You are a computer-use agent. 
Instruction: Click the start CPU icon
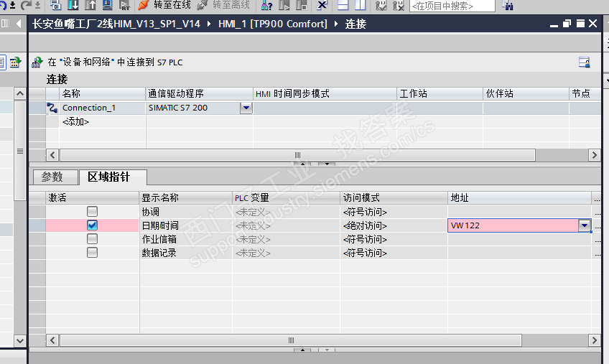coord(284,5)
